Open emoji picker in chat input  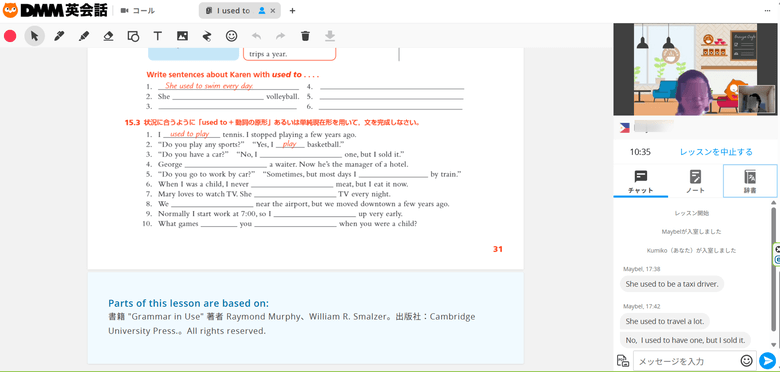click(746, 361)
